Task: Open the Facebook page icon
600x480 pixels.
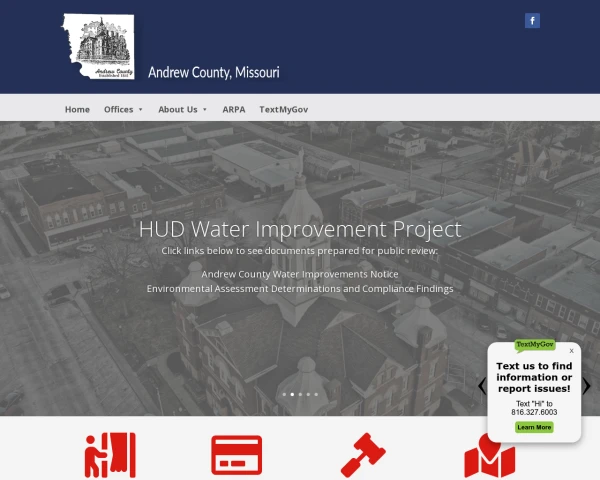Action: click(x=532, y=21)
